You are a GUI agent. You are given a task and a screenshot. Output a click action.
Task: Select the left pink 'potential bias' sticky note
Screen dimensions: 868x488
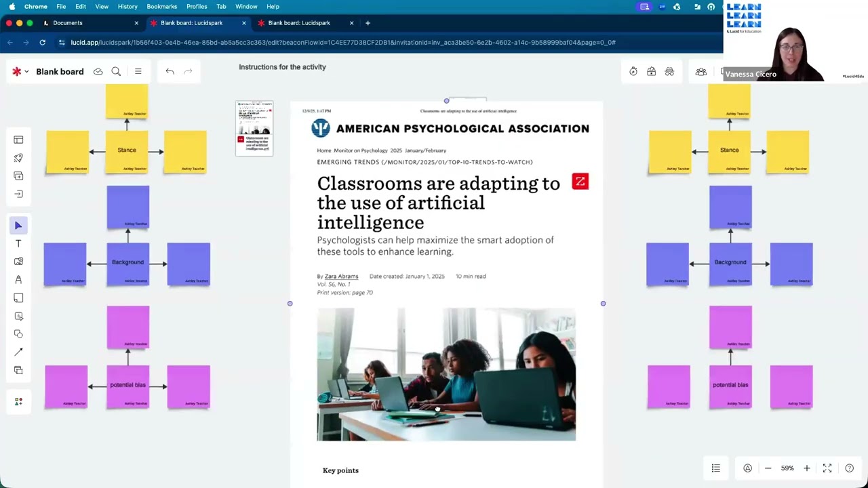(127, 386)
